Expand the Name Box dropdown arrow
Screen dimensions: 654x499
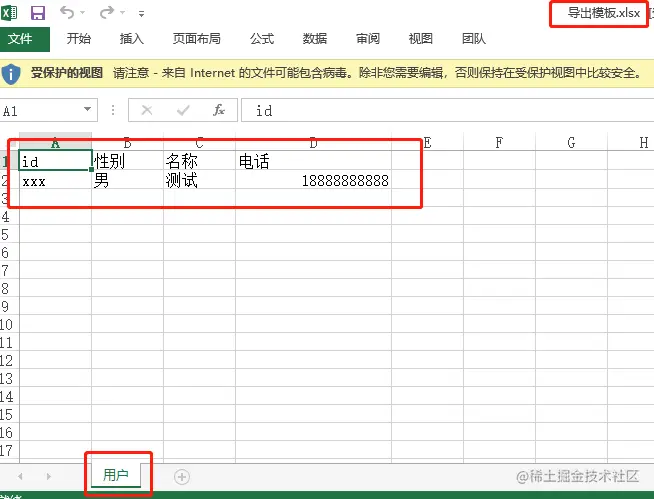87,109
